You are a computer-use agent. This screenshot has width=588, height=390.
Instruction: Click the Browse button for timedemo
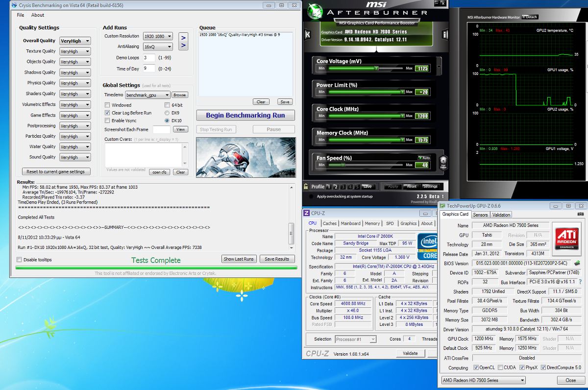[x=179, y=95]
